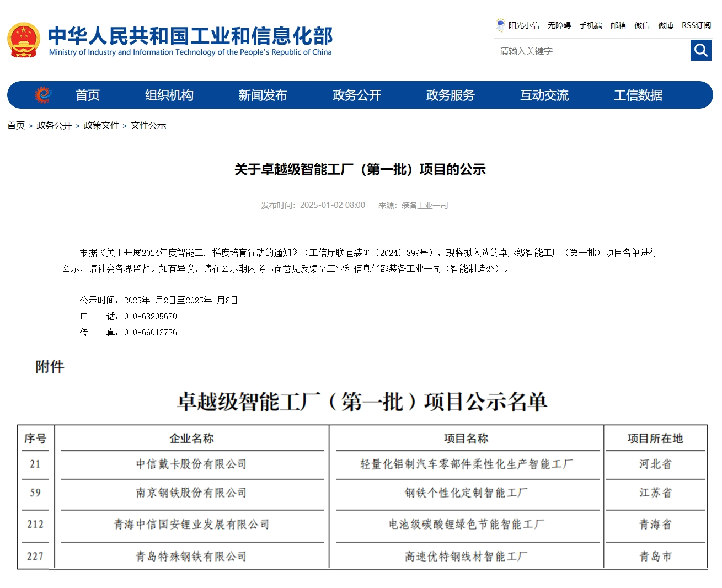
Task: Open the 手机端 mobile version link
Action: tap(590, 25)
